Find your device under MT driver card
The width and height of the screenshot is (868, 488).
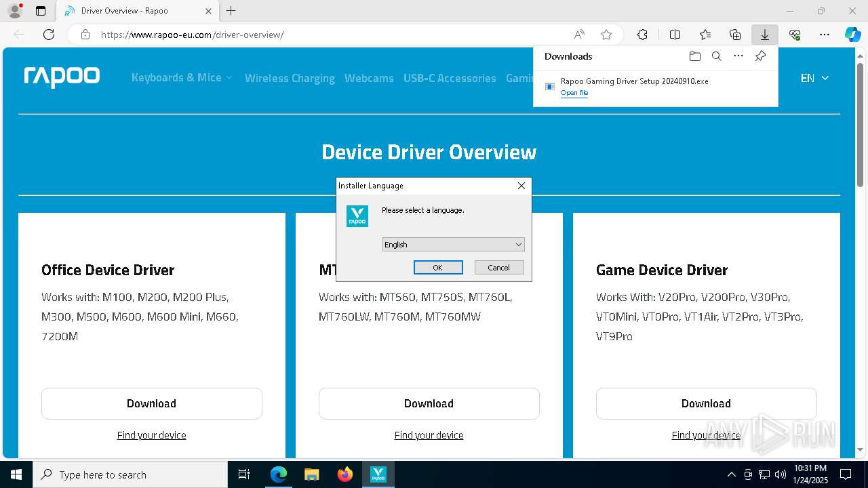click(429, 435)
